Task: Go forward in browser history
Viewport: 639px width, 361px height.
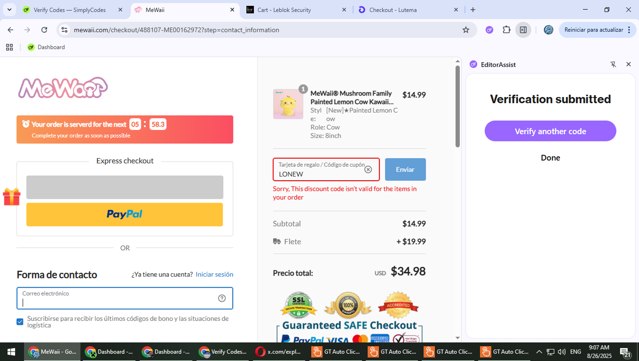Action: pos(27,30)
